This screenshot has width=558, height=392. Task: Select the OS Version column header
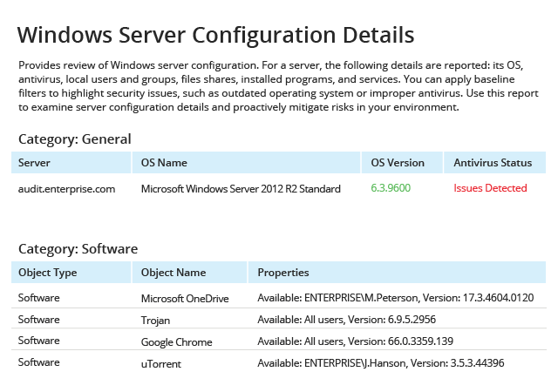coord(398,163)
